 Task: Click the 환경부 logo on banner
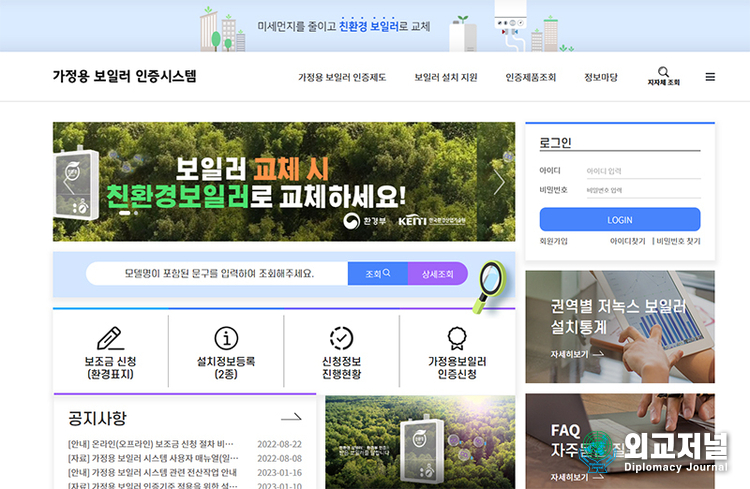[364, 221]
